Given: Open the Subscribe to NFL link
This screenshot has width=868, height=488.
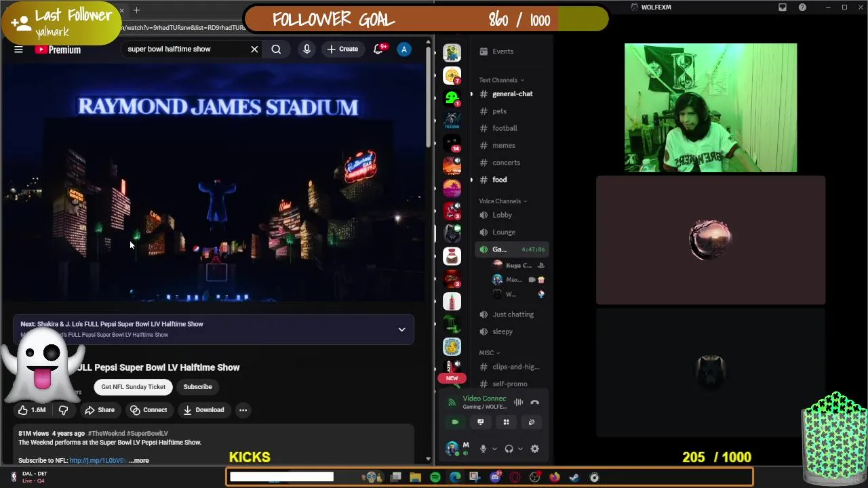Looking at the screenshot, I should pyautogui.click(x=98, y=460).
